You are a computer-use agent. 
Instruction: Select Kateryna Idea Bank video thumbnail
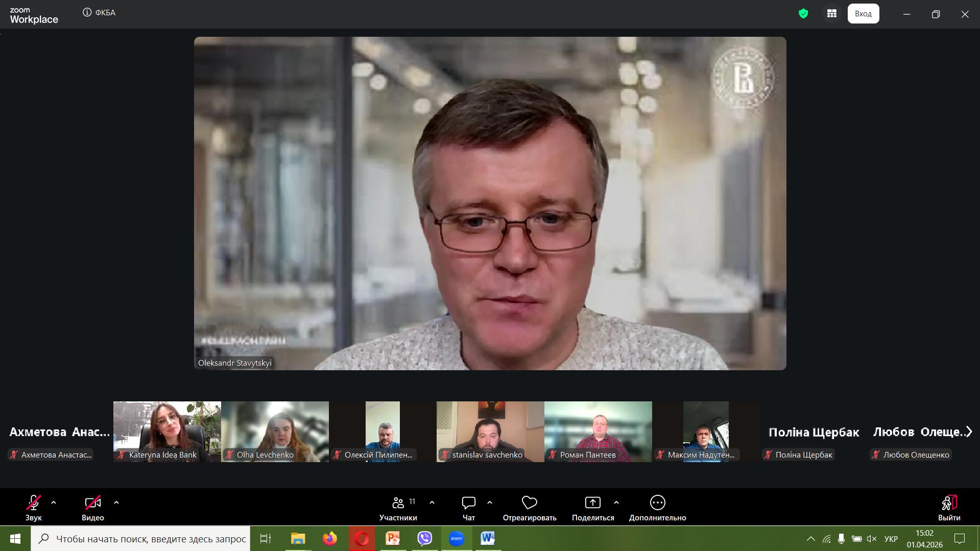tap(167, 431)
